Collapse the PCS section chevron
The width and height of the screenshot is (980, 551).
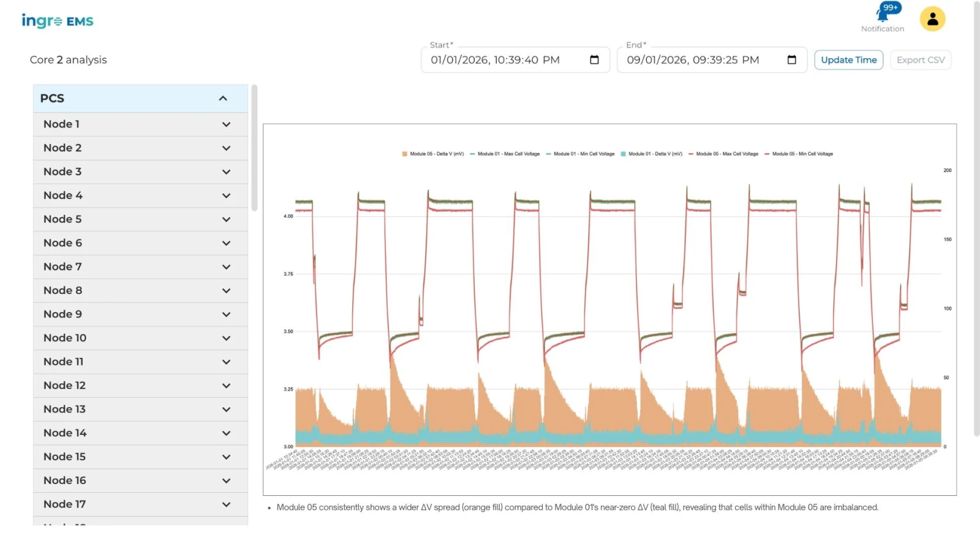click(223, 99)
